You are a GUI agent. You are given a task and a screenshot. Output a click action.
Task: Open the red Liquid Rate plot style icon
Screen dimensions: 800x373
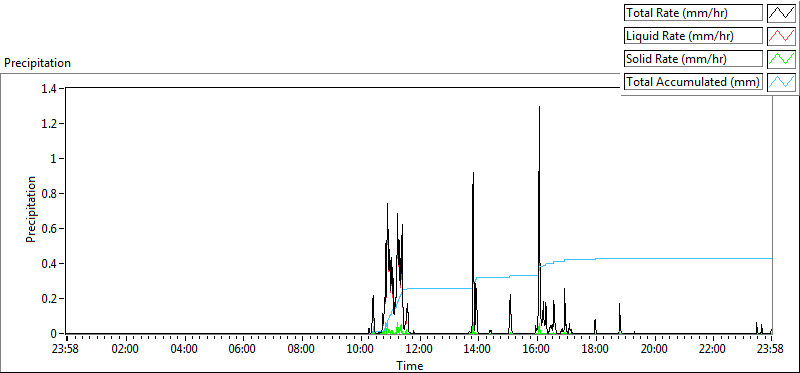tap(781, 36)
